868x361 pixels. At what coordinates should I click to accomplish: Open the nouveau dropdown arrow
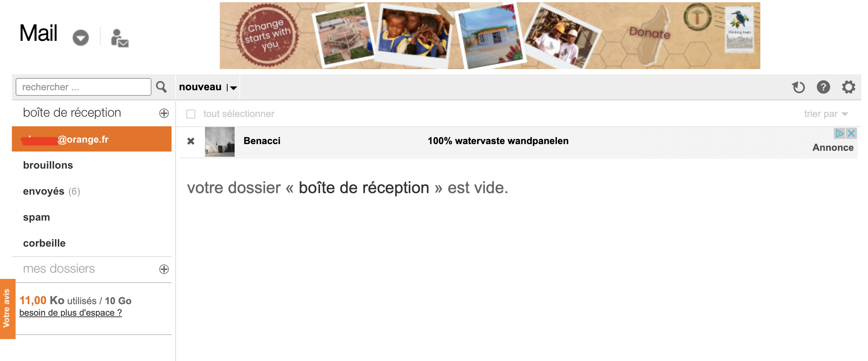233,88
